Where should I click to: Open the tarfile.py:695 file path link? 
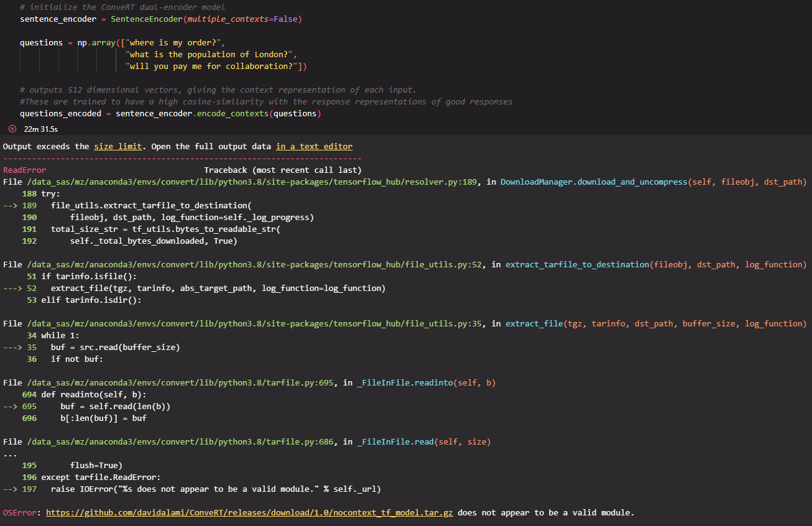(x=180, y=383)
